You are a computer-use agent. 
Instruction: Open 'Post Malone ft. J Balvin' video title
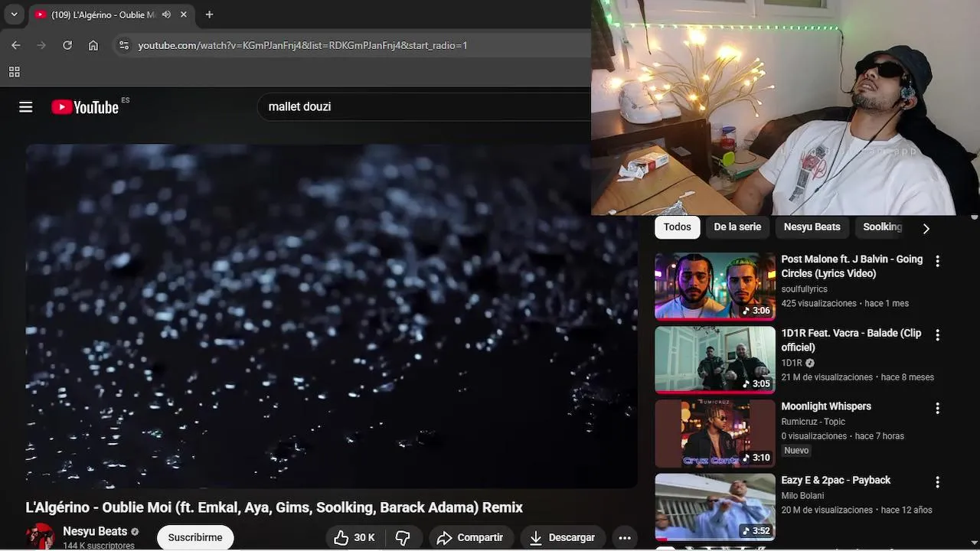(x=851, y=266)
